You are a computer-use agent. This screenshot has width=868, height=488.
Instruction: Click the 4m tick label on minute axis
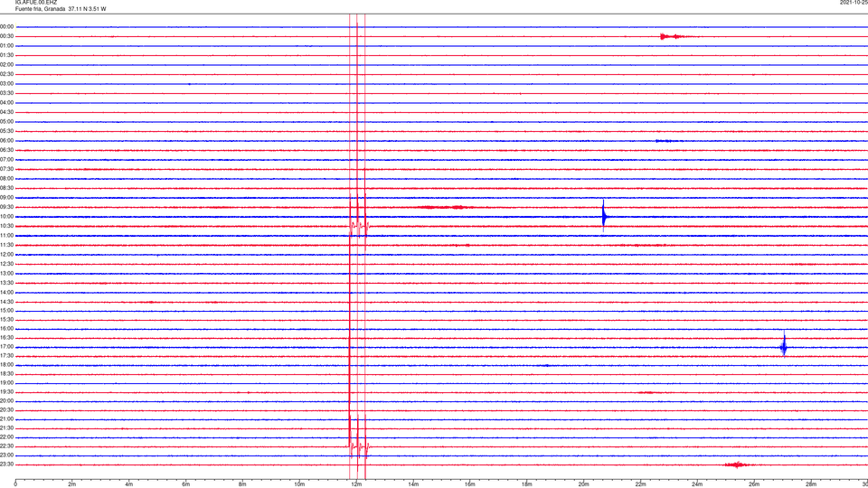pyautogui.click(x=129, y=484)
